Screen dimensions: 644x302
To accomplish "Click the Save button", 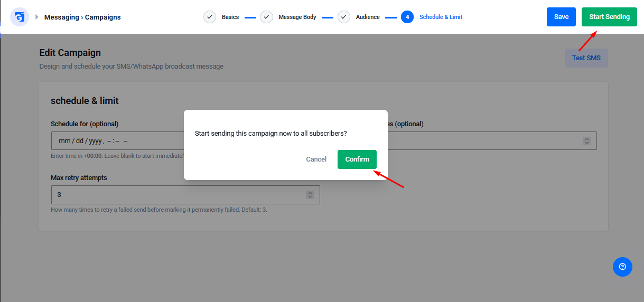I will [x=561, y=17].
